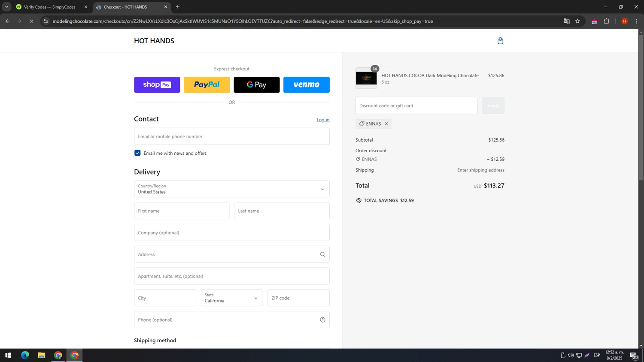This screenshot has width=644, height=362.
Task: Click the Google Translate icon in address bar
Action: click(567, 21)
